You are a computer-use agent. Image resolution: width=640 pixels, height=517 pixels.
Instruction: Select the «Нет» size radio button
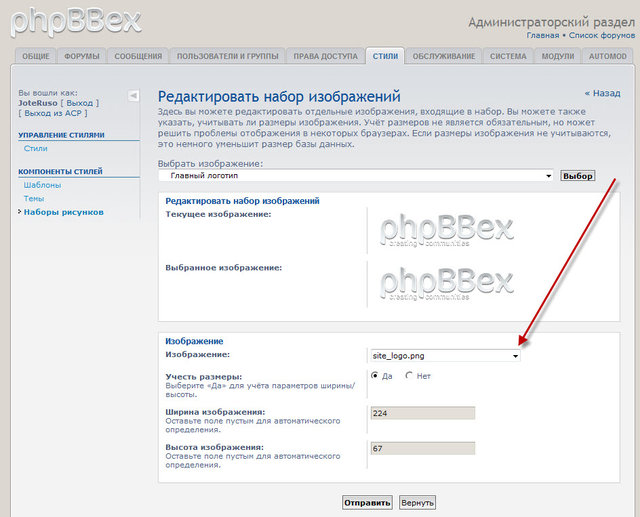tap(409, 376)
